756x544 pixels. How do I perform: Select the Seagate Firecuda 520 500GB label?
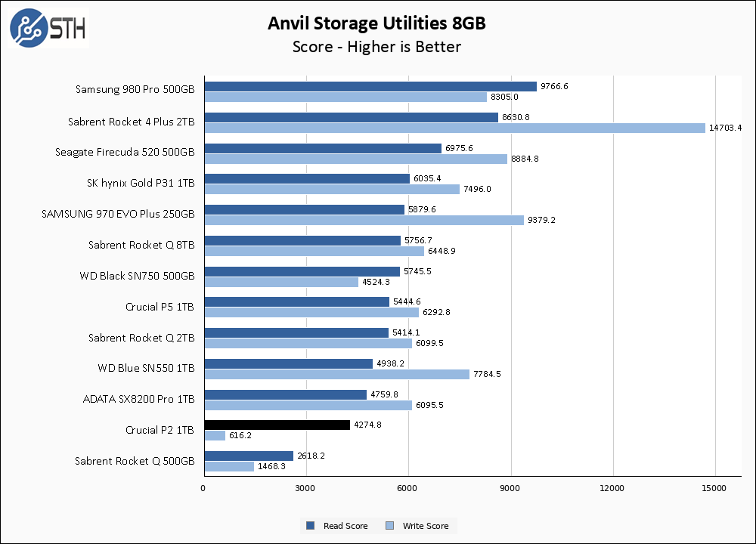pos(125,153)
